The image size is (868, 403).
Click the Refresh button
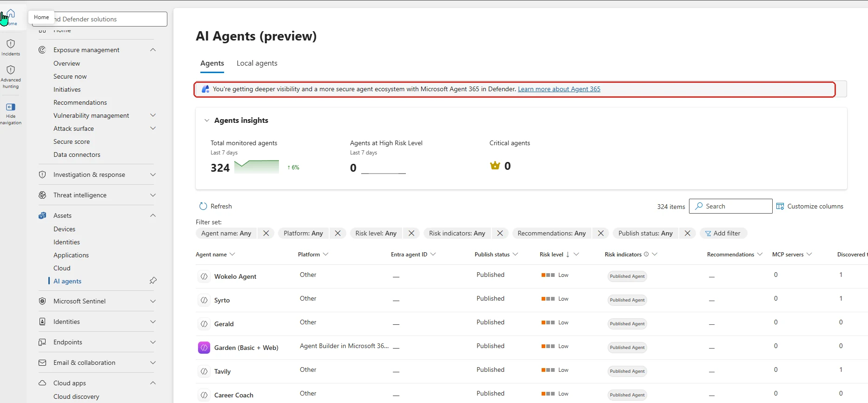click(x=216, y=206)
